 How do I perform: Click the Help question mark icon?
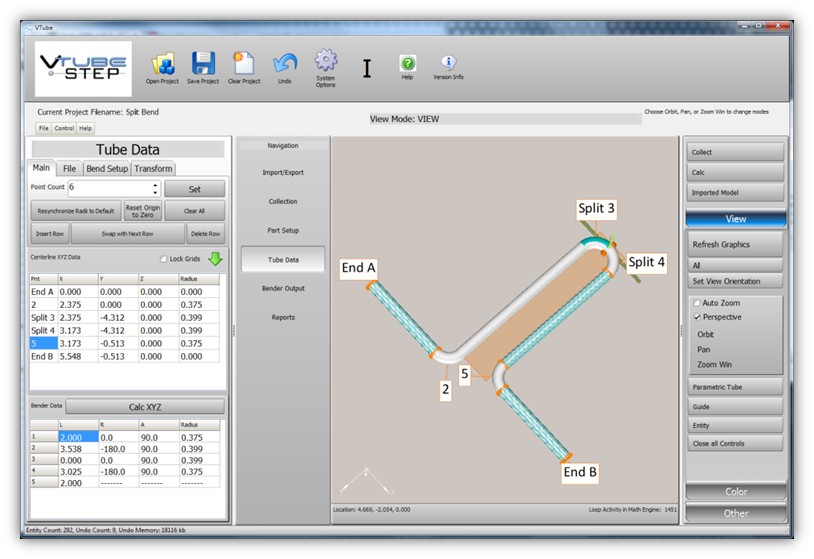pos(407,63)
